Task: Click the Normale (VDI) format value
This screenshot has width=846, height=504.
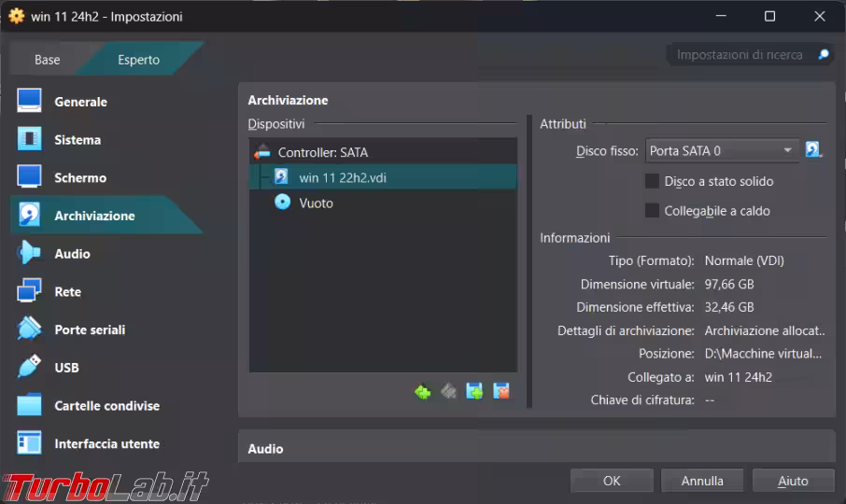Action: pos(744,260)
